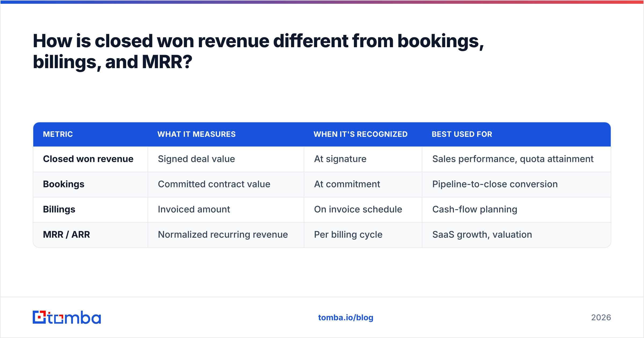
Task: Click the Closed won revenue row label
Action: 88,159
